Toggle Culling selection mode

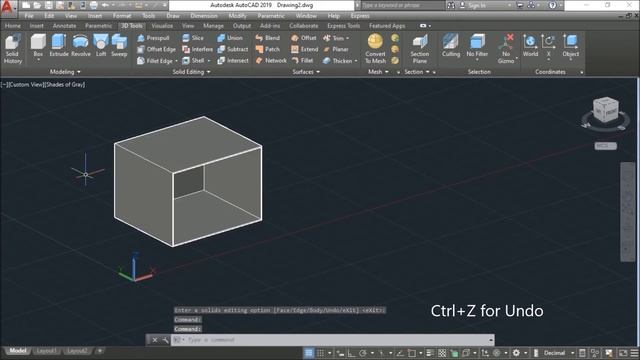451,46
